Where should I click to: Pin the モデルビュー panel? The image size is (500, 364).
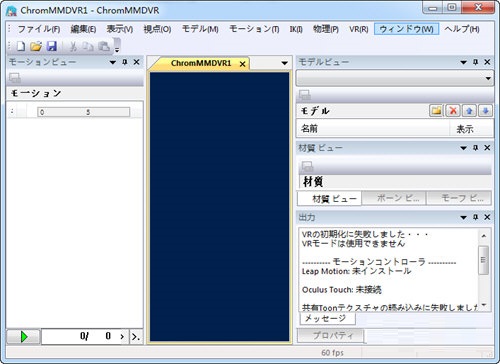(476, 62)
